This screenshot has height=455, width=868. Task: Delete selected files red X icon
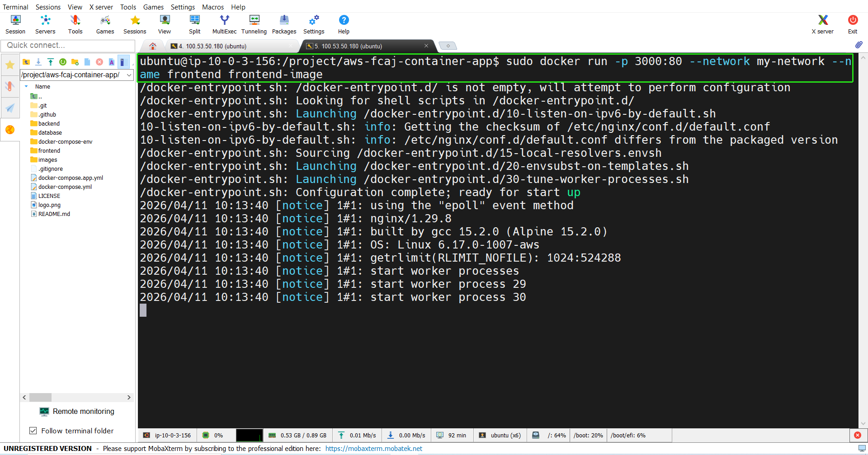(99, 62)
